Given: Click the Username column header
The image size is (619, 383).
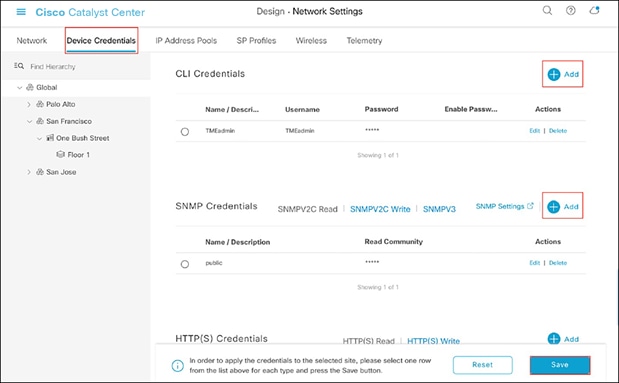Looking at the screenshot, I should (302, 109).
